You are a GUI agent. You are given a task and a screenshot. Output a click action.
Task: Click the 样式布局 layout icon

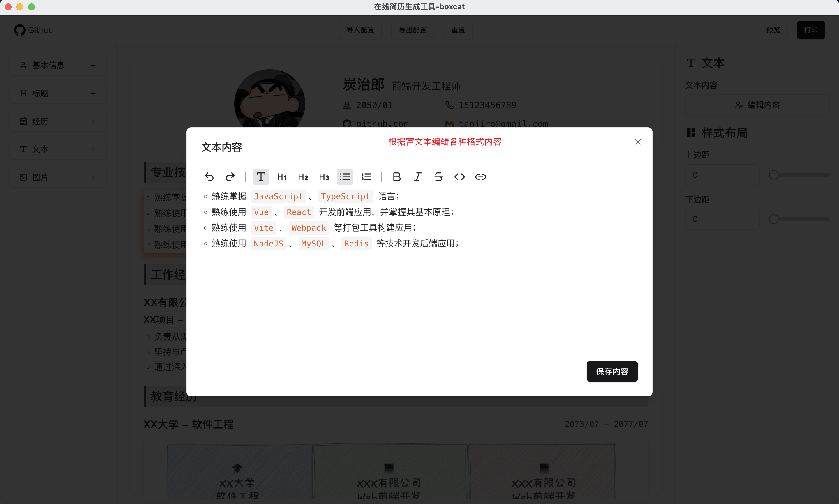tap(691, 133)
